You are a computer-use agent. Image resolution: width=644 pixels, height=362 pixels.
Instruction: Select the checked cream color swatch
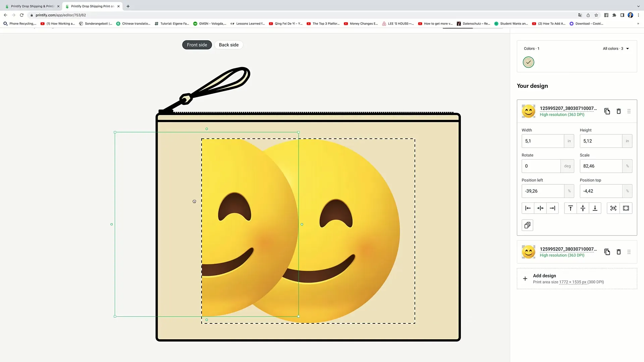point(528,62)
